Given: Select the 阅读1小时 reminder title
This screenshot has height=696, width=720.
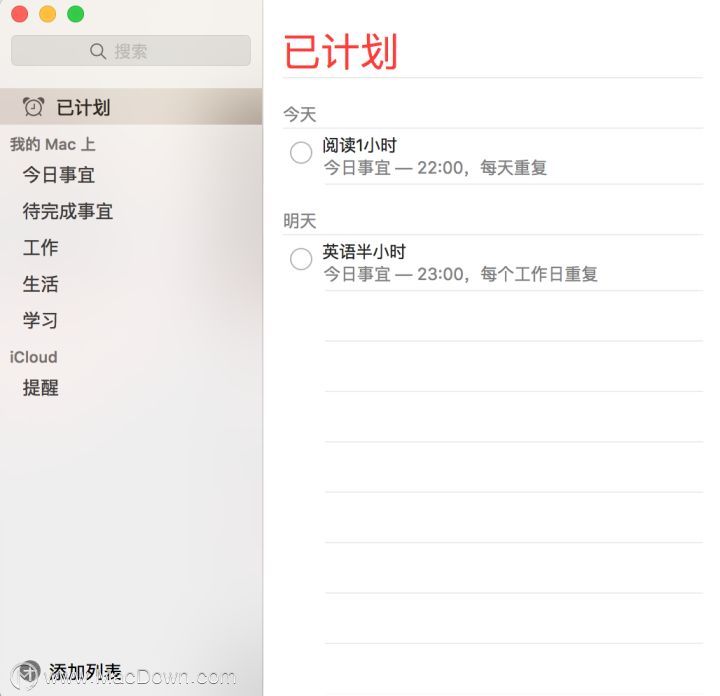Looking at the screenshot, I should (360, 146).
